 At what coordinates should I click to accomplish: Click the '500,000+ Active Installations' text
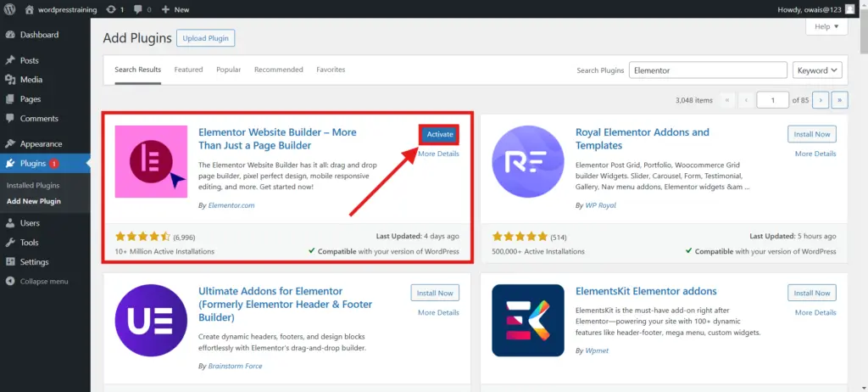tap(538, 251)
